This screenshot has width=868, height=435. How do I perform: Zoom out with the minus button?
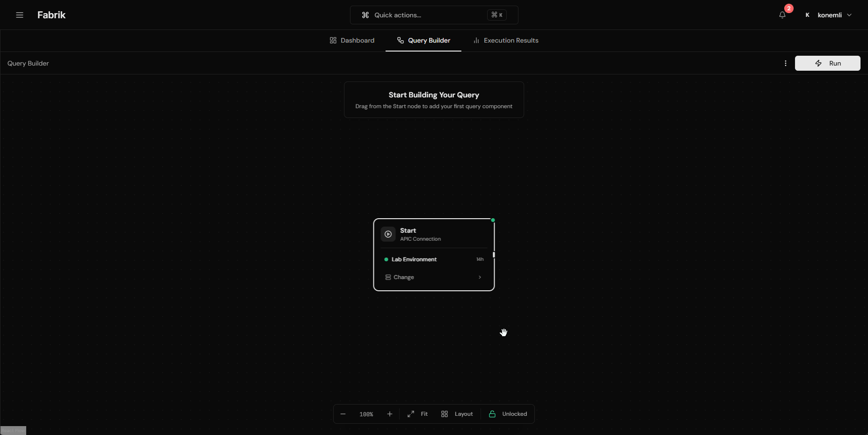click(x=343, y=414)
